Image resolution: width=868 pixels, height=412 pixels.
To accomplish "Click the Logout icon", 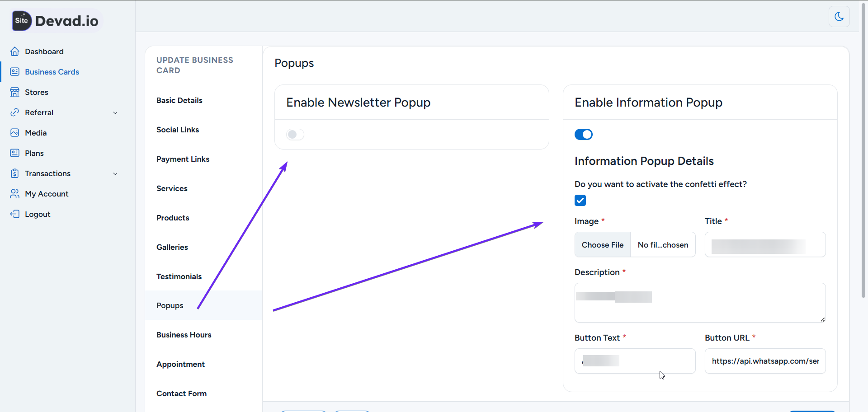I will pos(15,214).
